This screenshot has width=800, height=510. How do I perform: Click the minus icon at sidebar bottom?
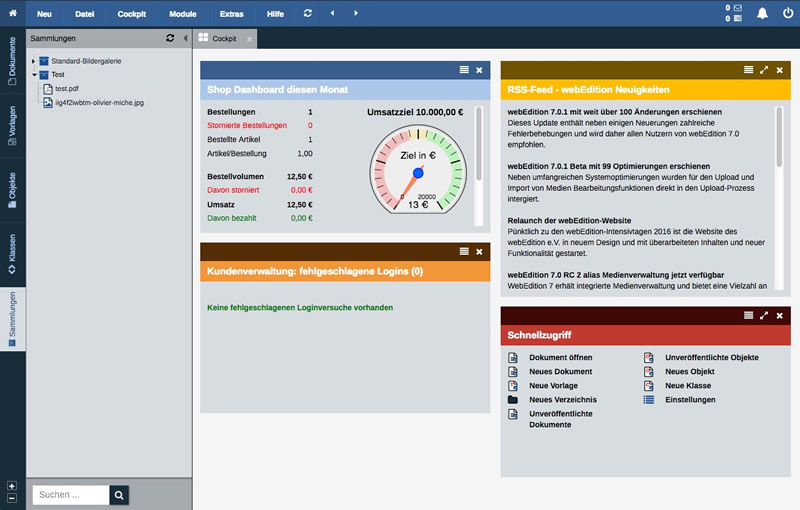(x=12, y=498)
